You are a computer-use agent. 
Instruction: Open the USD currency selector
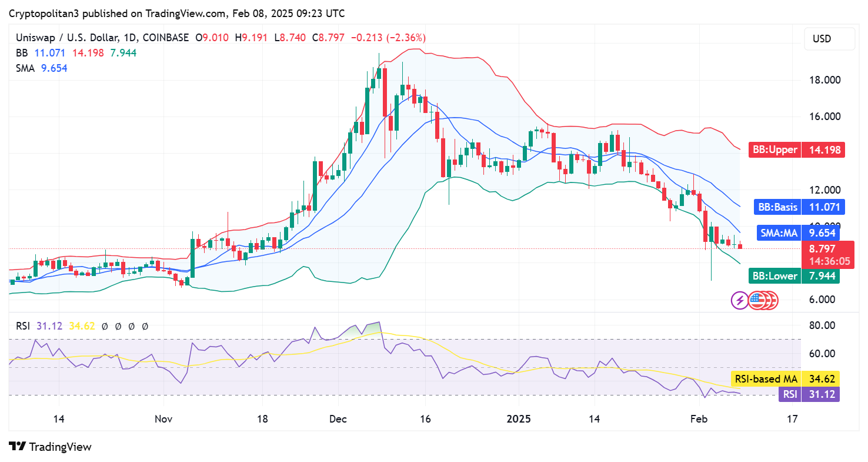(830, 39)
